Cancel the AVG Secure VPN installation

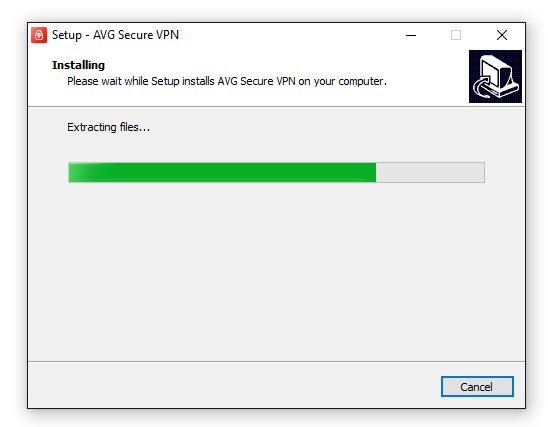click(477, 386)
